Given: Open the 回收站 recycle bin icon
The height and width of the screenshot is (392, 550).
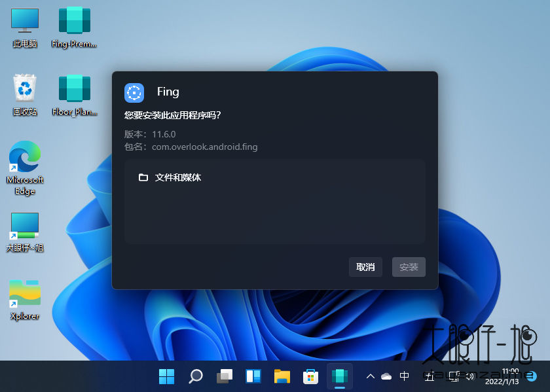Looking at the screenshot, I should (x=25, y=95).
